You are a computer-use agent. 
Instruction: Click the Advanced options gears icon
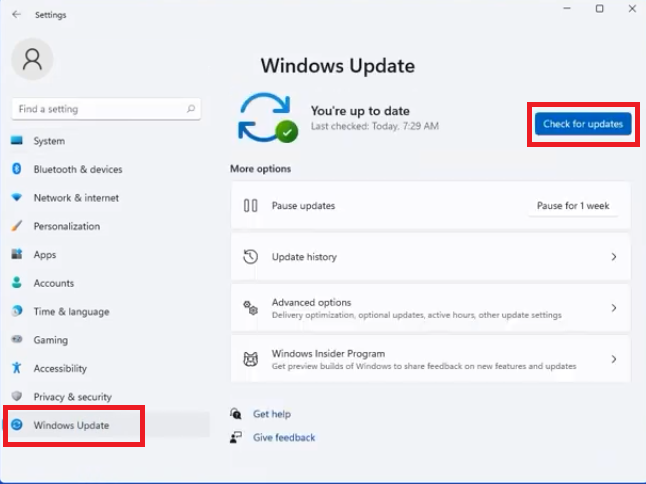(x=250, y=308)
